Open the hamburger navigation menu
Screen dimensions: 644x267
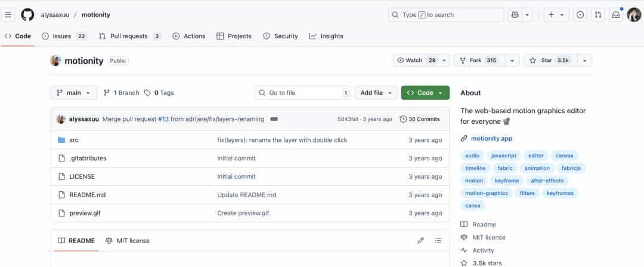point(9,15)
